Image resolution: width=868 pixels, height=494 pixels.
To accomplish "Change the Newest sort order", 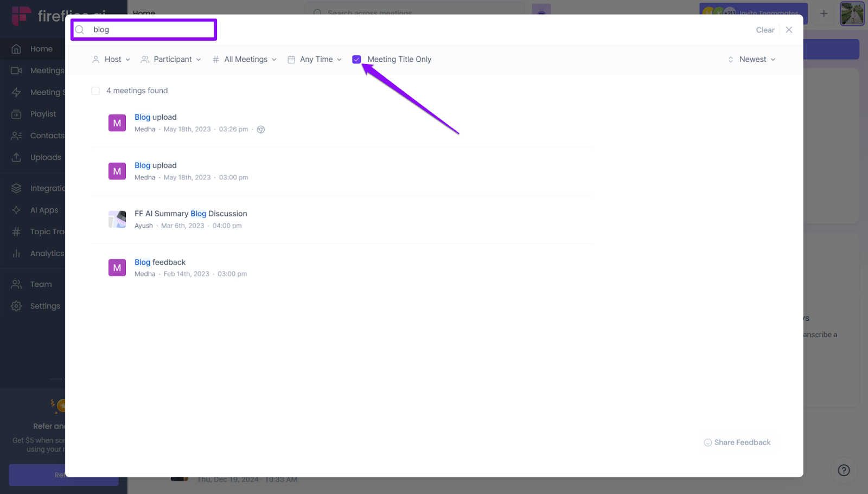I will (x=752, y=59).
